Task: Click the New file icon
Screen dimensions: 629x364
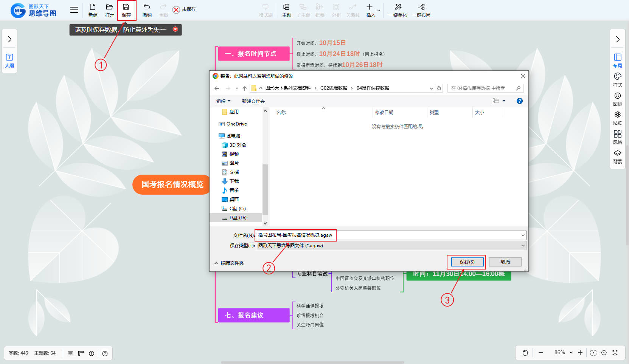Action: [x=93, y=10]
